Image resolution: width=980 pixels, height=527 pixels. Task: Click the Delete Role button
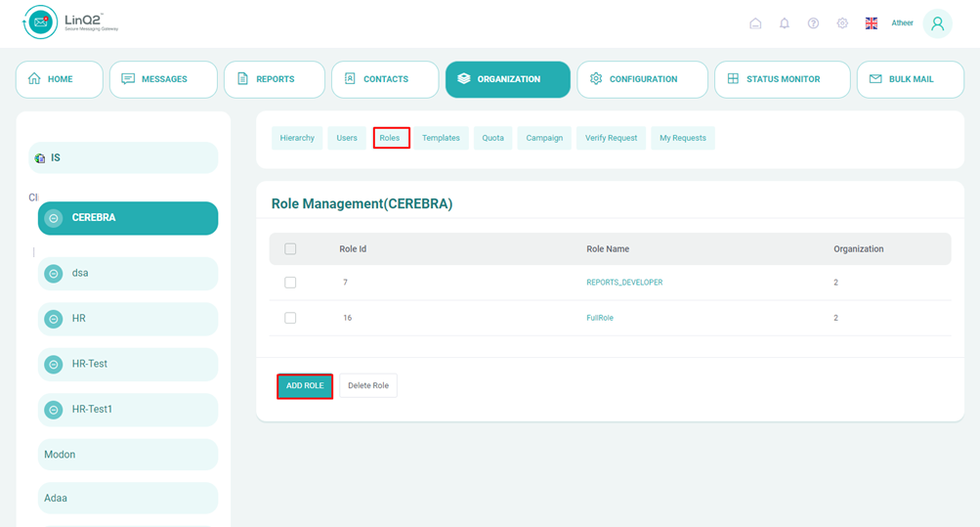pyautogui.click(x=368, y=385)
